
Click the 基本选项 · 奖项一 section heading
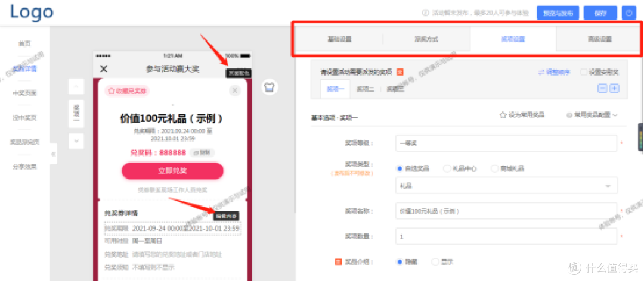point(335,118)
